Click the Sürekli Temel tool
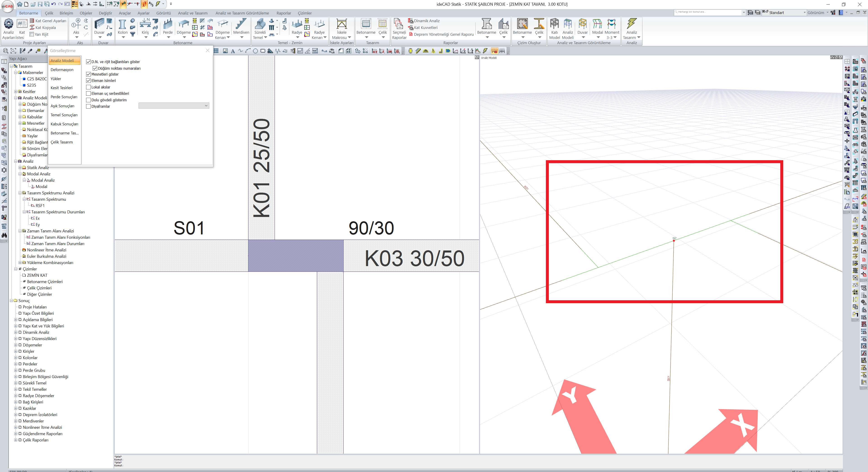 [x=260, y=29]
